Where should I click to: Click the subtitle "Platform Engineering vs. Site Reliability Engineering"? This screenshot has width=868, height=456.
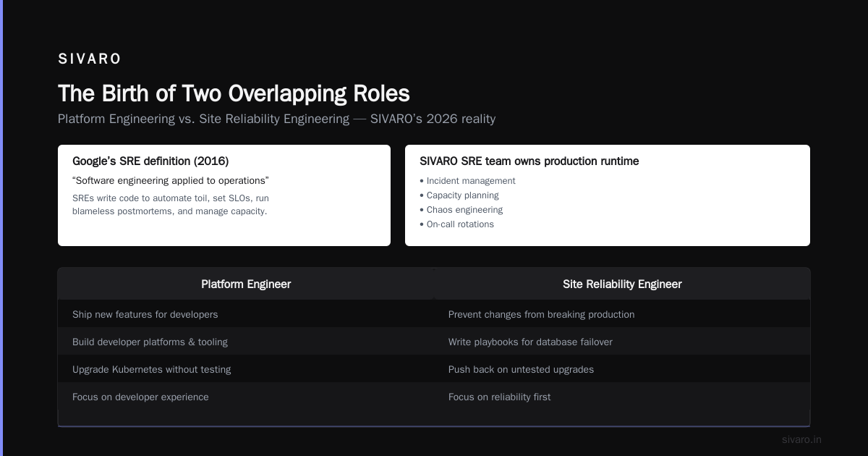[x=276, y=119]
